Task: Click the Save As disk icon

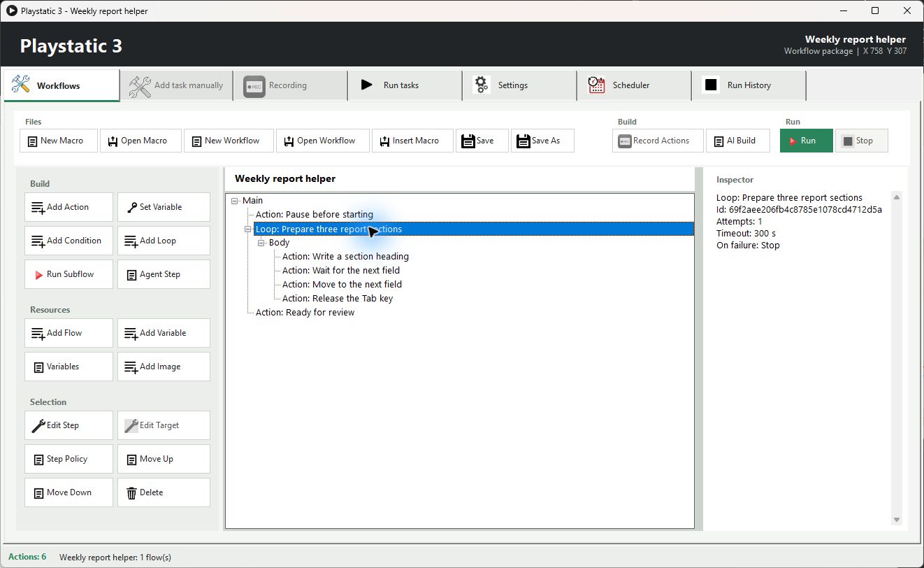Action: (x=523, y=141)
